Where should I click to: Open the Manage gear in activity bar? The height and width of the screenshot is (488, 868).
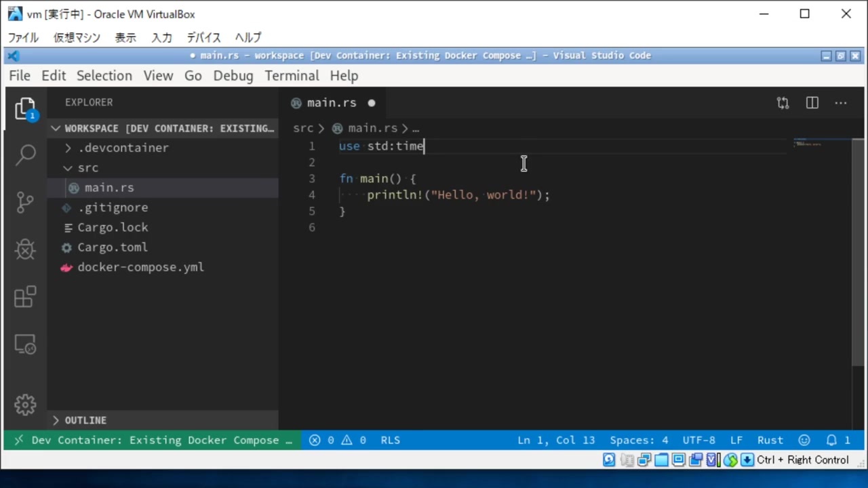tap(25, 405)
